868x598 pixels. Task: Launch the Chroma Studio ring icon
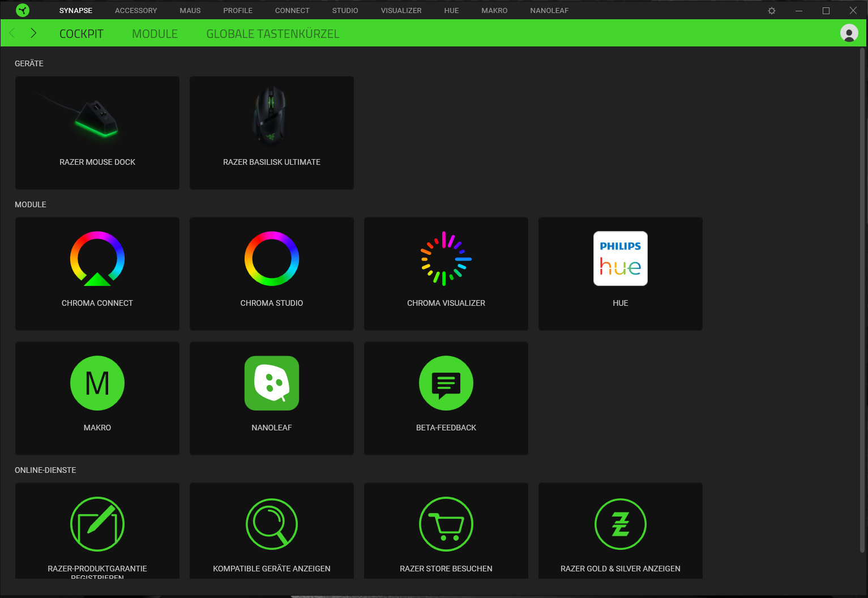[272, 258]
